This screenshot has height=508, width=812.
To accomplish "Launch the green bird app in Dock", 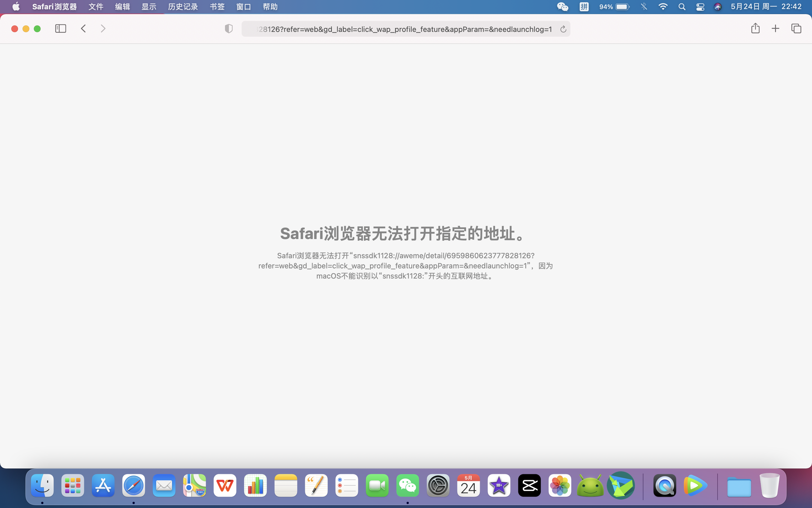I will 621,485.
